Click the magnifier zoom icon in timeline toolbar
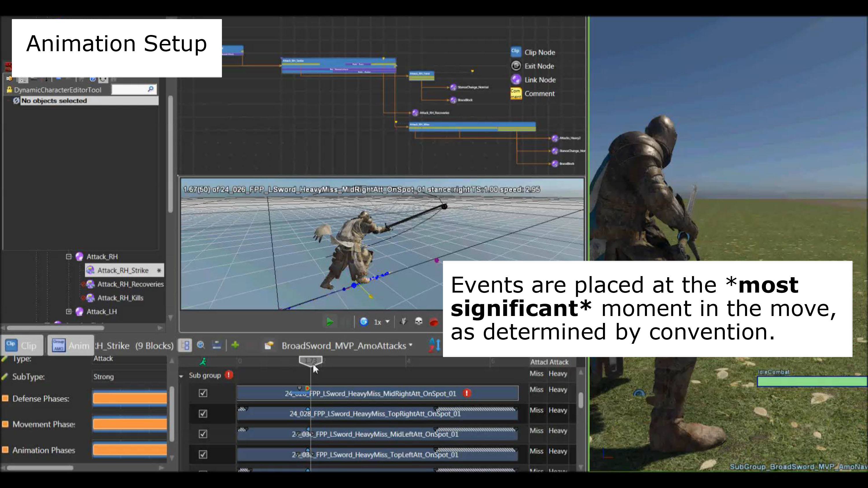 click(x=201, y=345)
